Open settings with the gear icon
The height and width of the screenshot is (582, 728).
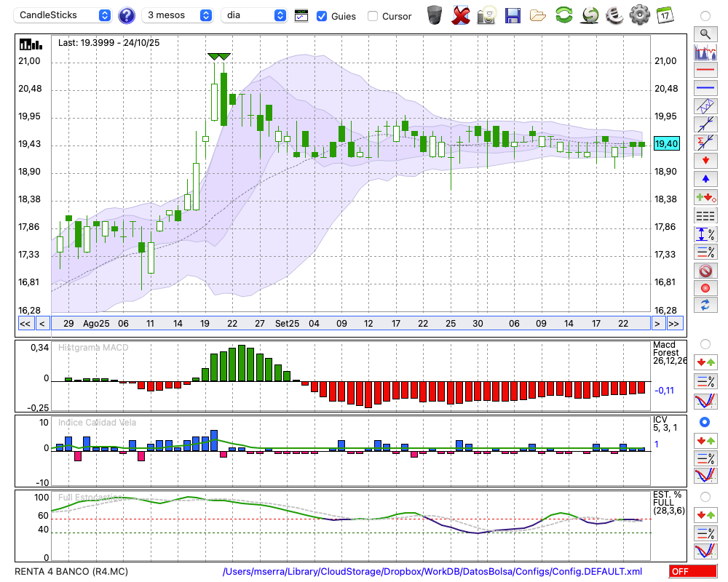[x=639, y=15]
